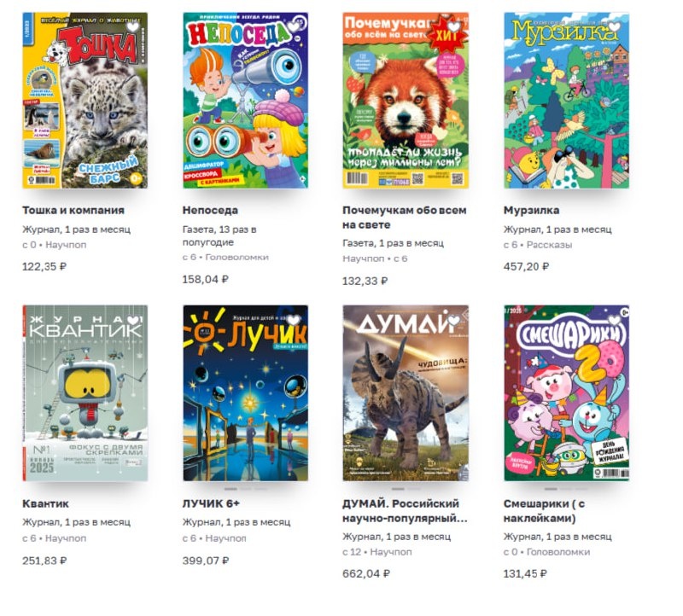Add Тошка и компания to favorites heart
683x616 pixels.
(133, 27)
